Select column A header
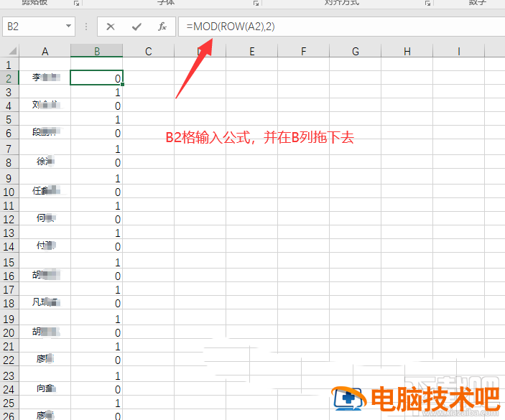This screenshot has height=420, width=505. (x=45, y=51)
